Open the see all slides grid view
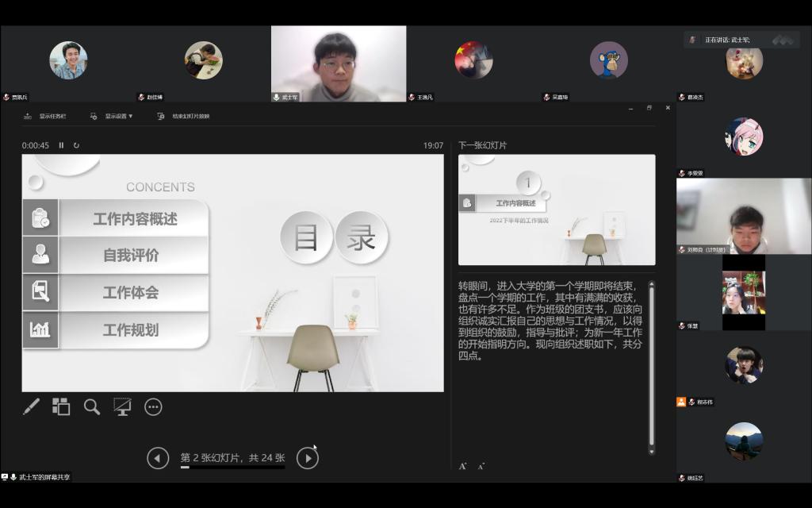The height and width of the screenshot is (508, 812). [61, 407]
